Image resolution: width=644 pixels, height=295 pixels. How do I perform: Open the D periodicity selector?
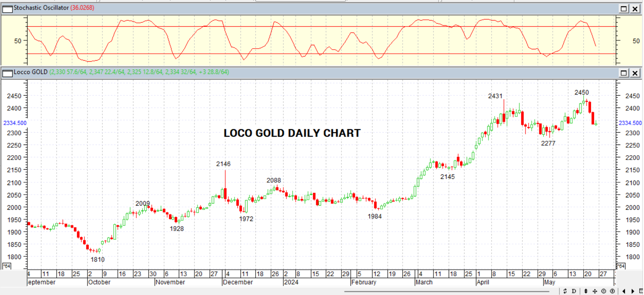click(574, 291)
